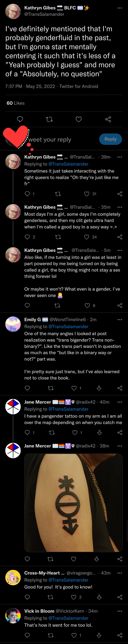Share the main tweet via share icon
This screenshot has width=128, height=644.
click(x=108, y=119)
